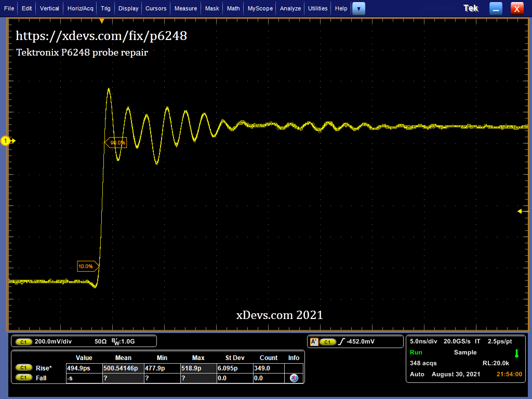
Task: Click the 21:54:00 clock readout
Action: (x=509, y=374)
